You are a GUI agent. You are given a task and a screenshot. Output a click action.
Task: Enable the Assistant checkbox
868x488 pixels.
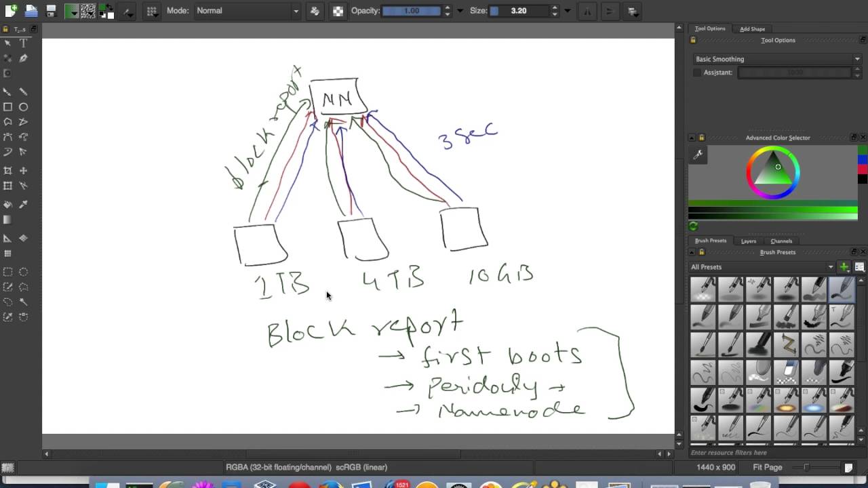click(x=696, y=73)
